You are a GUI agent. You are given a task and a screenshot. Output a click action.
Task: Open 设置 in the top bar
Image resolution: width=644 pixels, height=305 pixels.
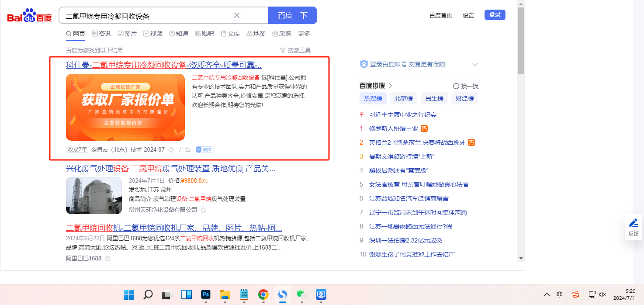tap(468, 15)
